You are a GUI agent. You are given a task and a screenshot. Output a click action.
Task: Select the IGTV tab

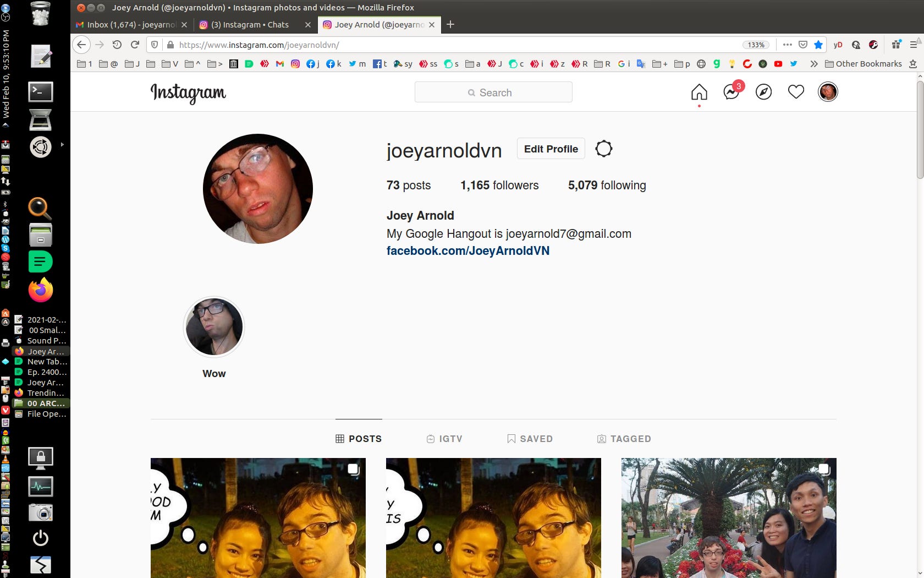(444, 439)
